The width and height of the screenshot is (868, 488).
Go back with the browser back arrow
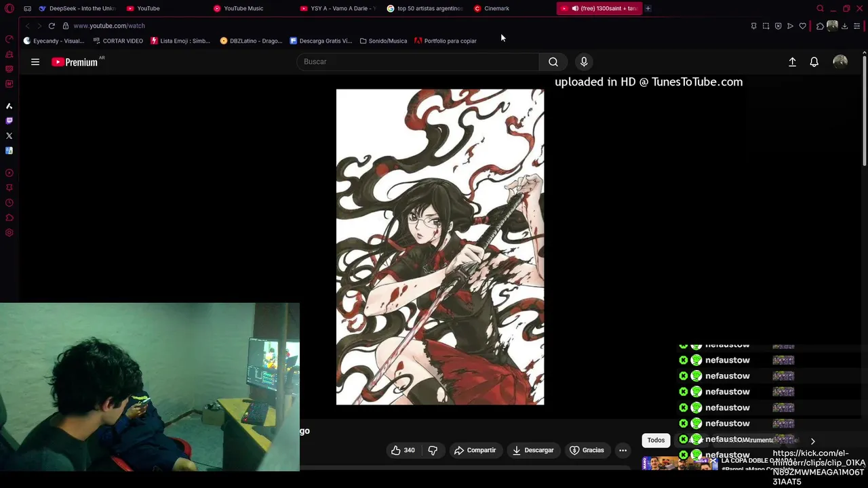pyautogui.click(x=27, y=26)
